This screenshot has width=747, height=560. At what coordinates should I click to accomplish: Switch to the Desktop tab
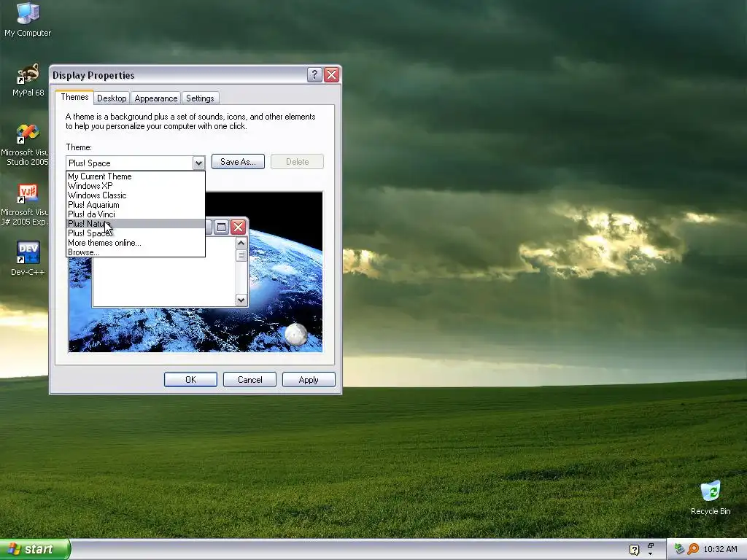(112, 98)
